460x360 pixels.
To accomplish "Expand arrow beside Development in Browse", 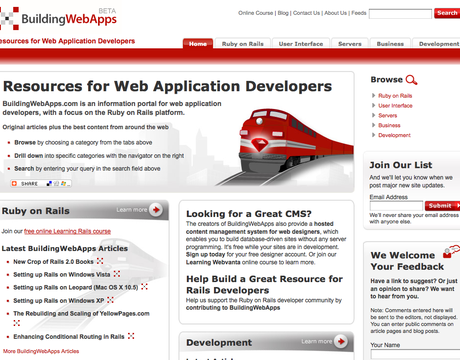I will pos(373,135).
